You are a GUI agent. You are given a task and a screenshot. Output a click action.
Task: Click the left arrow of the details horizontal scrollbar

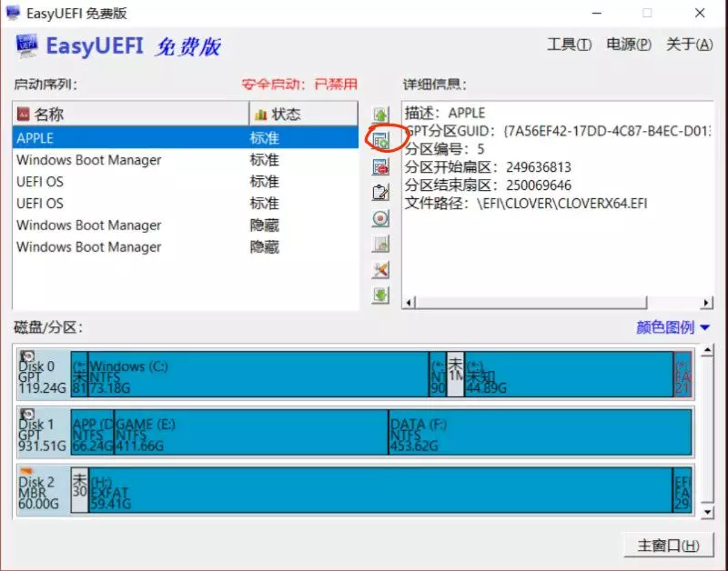[409, 303]
